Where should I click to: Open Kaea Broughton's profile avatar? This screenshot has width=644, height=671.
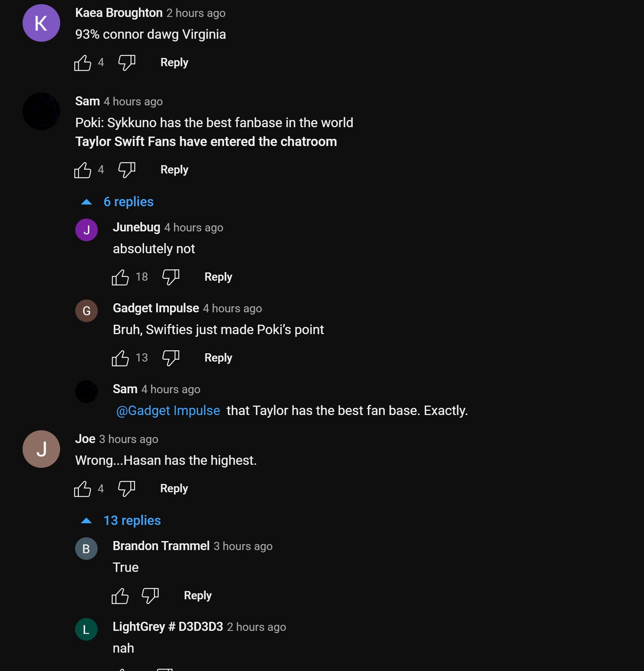41,23
